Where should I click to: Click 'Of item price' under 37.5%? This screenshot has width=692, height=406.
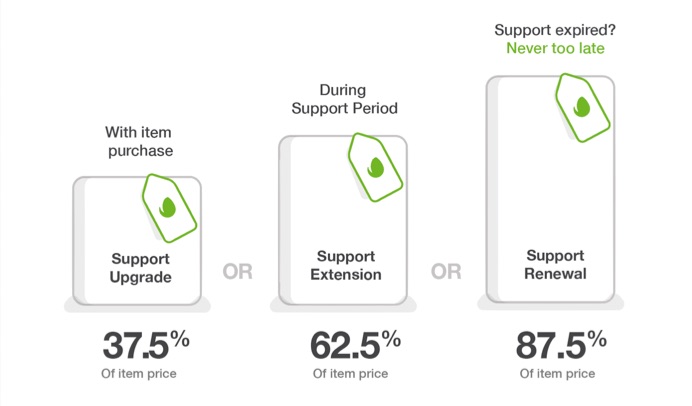pyautogui.click(x=139, y=374)
